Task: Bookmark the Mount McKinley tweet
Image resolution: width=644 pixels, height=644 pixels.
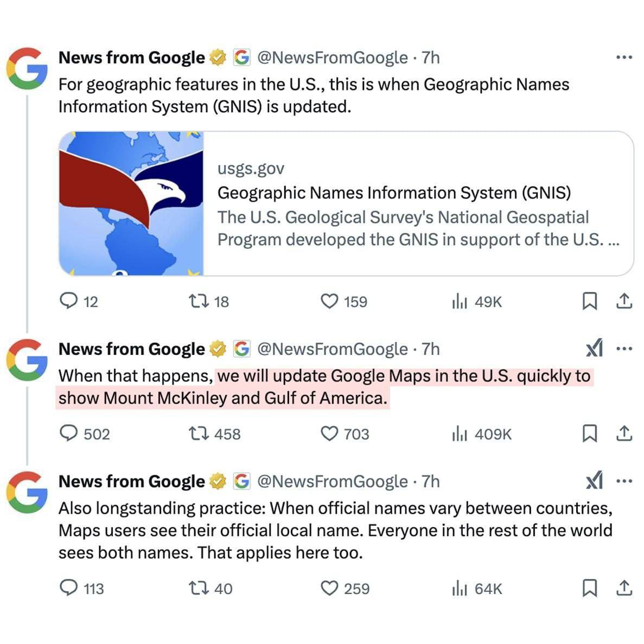Action: 589,433
